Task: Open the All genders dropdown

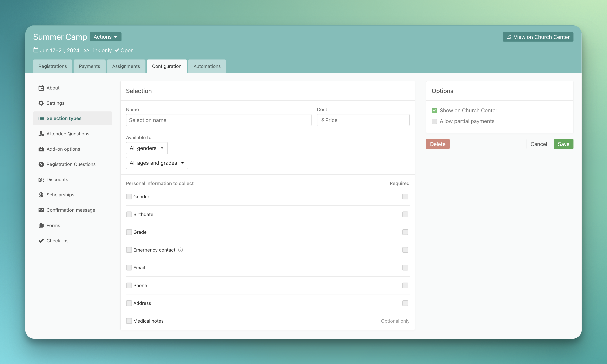Action: coord(147,148)
